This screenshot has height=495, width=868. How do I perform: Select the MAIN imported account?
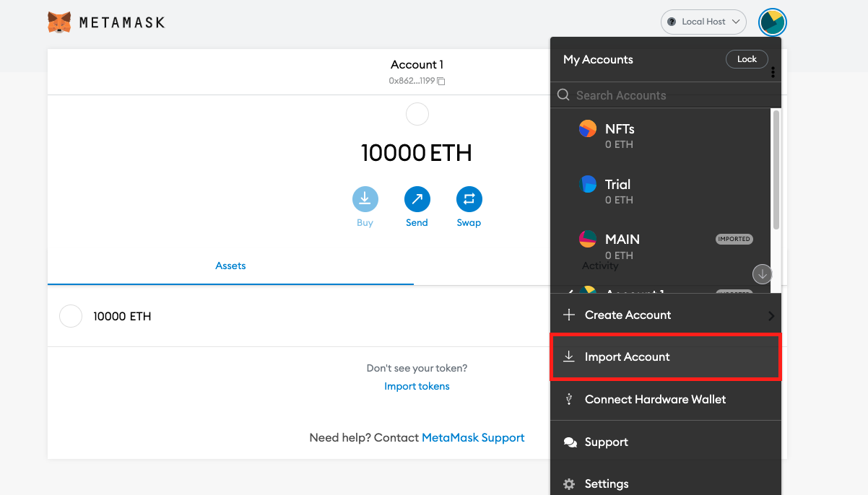(x=661, y=247)
